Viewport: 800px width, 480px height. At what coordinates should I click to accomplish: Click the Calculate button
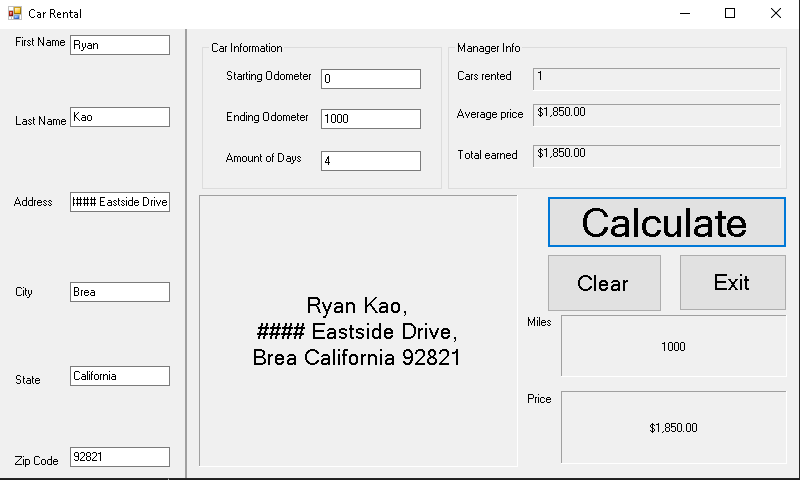(666, 222)
